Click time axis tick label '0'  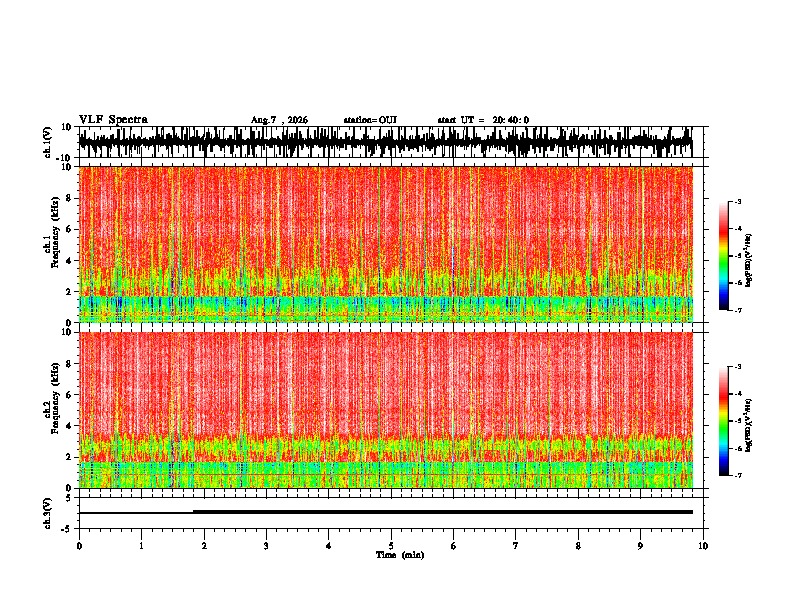(x=79, y=546)
